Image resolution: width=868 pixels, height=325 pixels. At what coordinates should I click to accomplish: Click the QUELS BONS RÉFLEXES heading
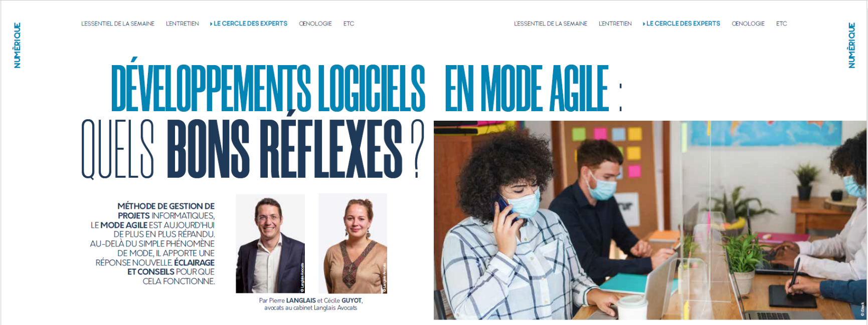pyautogui.click(x=253, y=149)
